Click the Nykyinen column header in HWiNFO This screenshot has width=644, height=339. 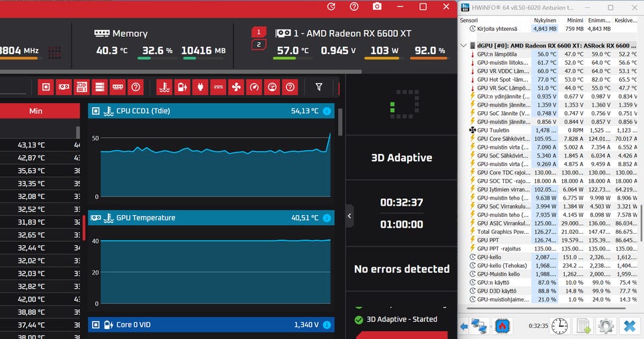[545, 20]
